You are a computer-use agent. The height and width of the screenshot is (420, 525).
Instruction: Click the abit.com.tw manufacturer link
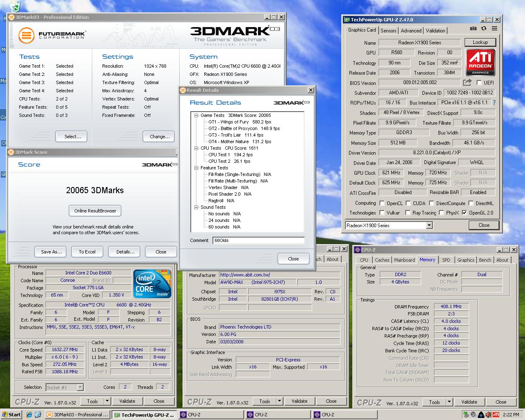click(245, 275)
